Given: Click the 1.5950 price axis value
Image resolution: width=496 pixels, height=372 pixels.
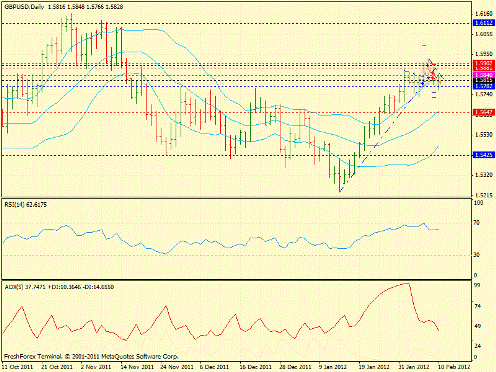Looking at the screenshot, I should pyautogui.click(x=484, y=54).
